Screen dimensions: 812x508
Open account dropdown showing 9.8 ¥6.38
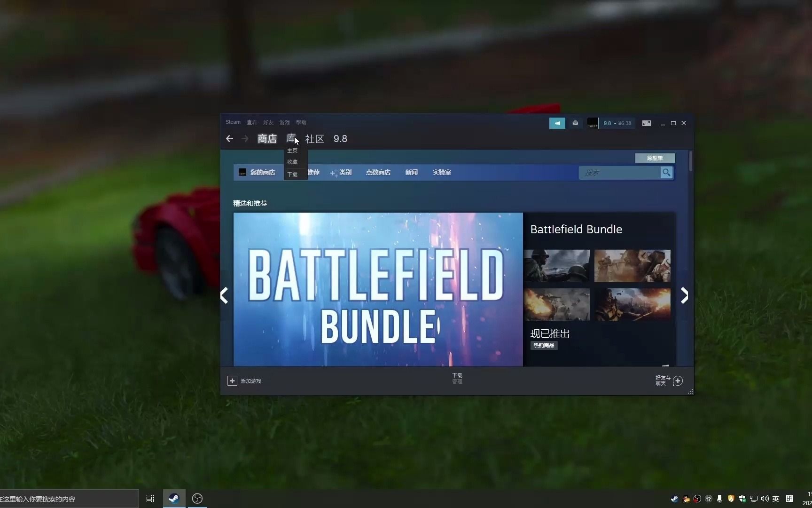click(x=617, y=123)
